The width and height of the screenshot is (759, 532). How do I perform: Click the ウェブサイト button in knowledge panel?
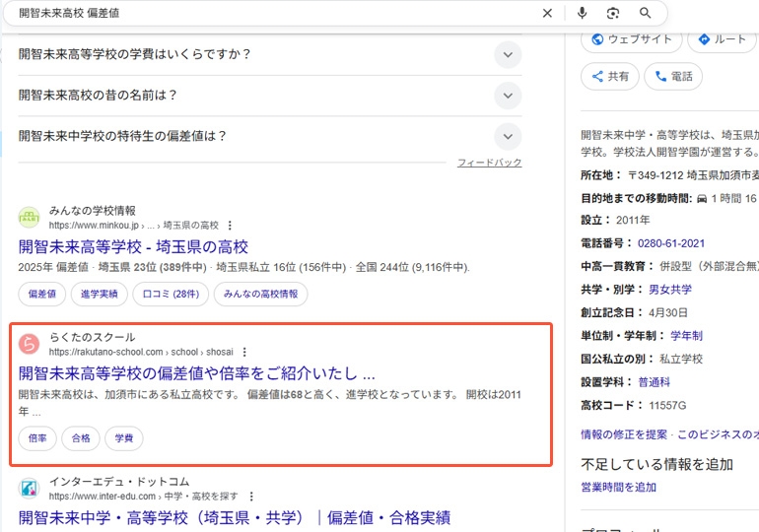pyautogui.click(x=631, y=39)
